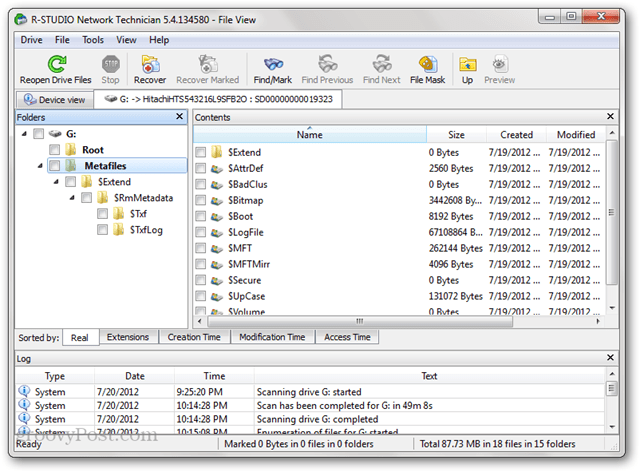The image size is (640, 472).
Task: Click the Log vertical scrollbar thumb
Action: 612,388
